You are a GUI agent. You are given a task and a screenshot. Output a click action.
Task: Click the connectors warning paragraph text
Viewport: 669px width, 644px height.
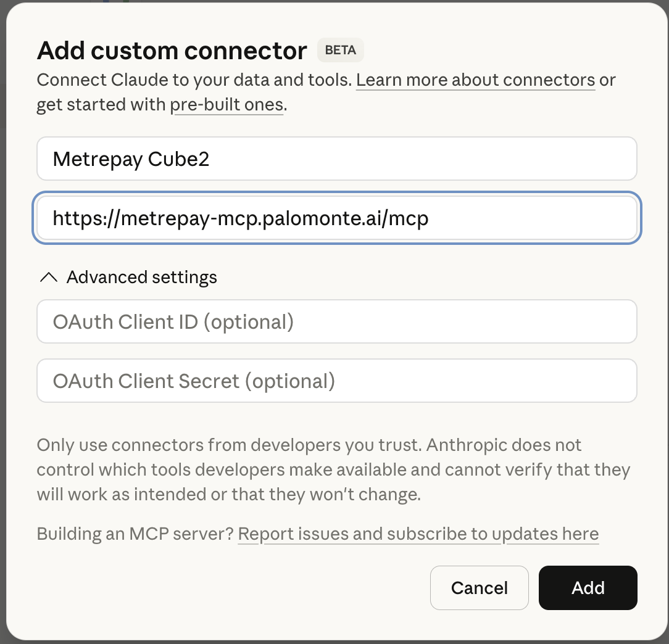pos(333,469)
